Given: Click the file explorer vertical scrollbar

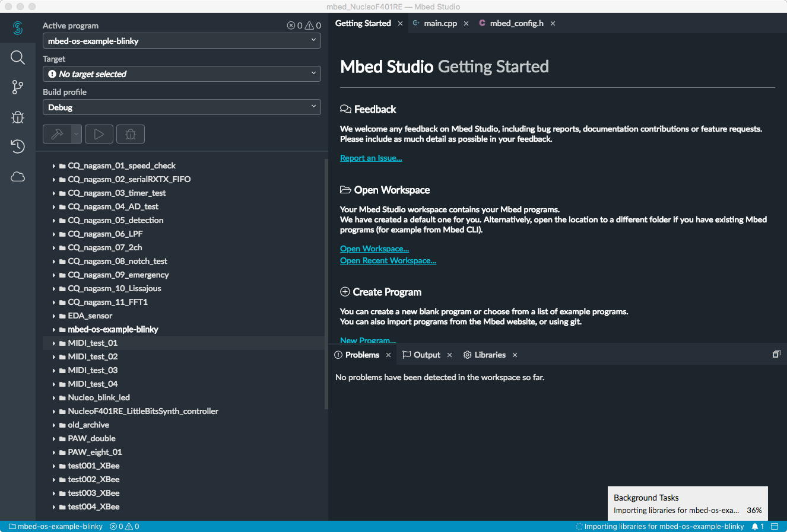Looking at the screenshot, I should [326, 284].
